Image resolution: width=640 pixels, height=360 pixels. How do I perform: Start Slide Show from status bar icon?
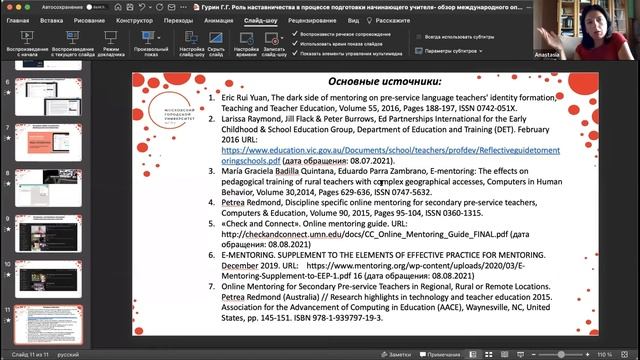point(520,355)
